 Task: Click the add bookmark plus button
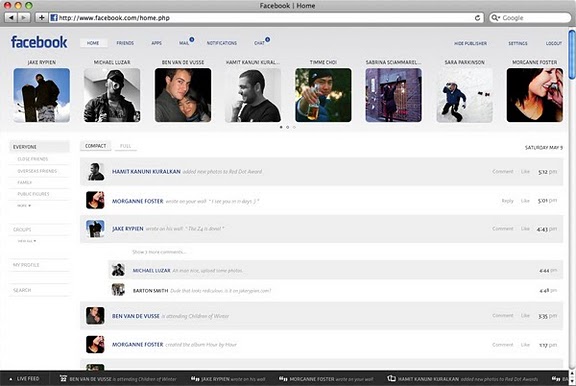click(x=42, y=18)
